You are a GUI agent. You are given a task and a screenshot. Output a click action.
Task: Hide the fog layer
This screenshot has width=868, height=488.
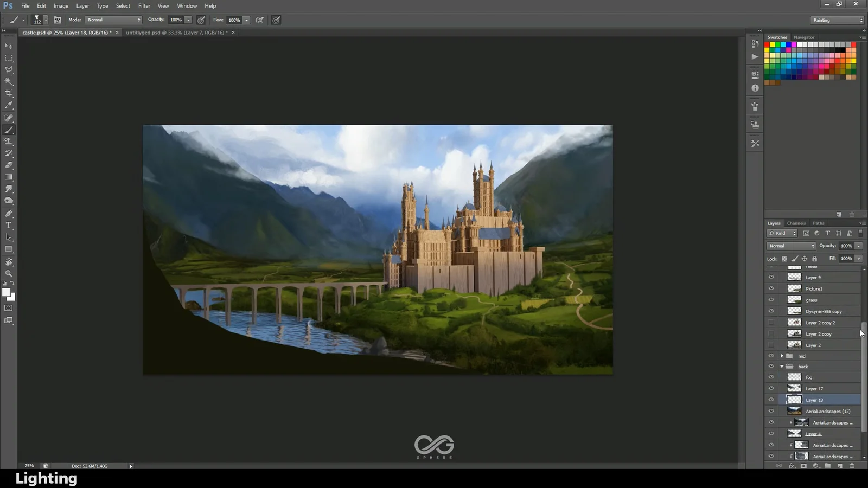pyautogui.click(x=771, y=377)
